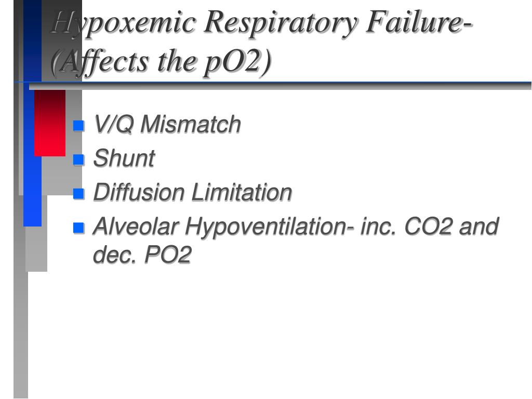This screenshot has height=399, width=532.
Task: Click the Alveolar Hypoventilation text line
Action: [x=296, y=227]
